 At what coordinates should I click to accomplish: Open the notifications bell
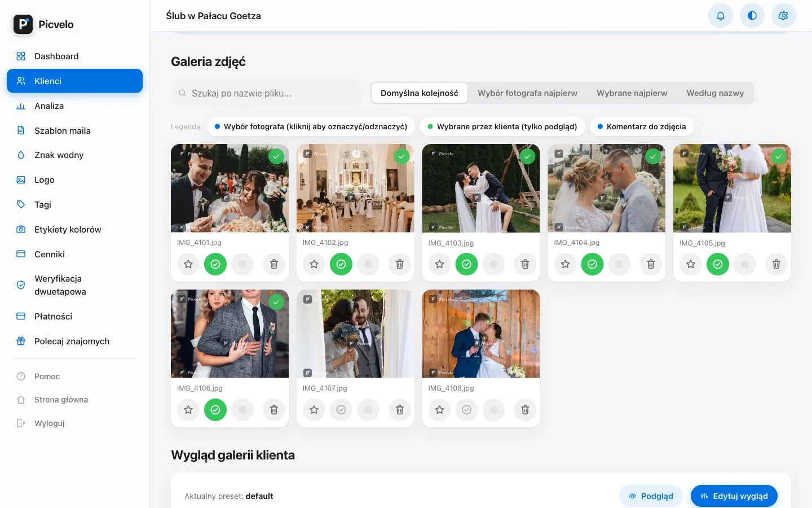721,16
